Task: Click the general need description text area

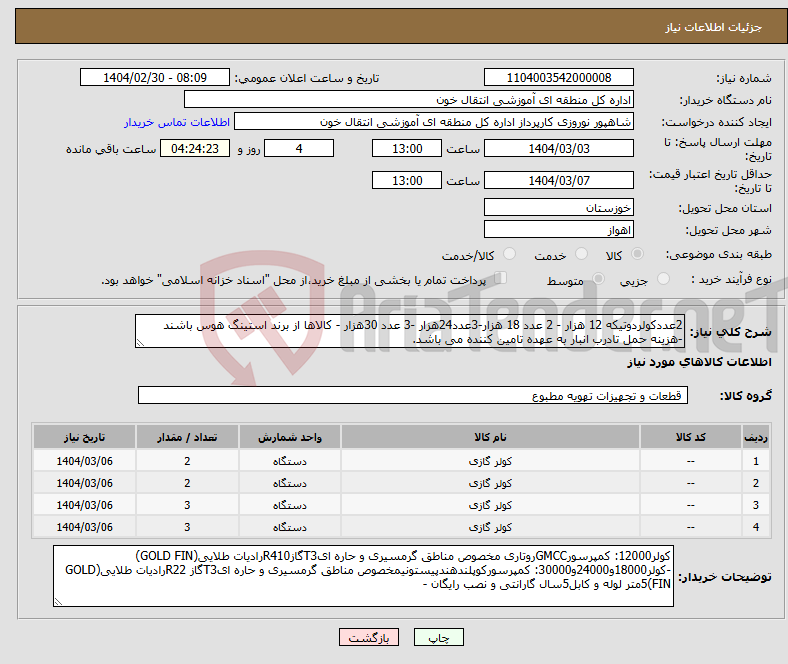Action: [409, 331]
